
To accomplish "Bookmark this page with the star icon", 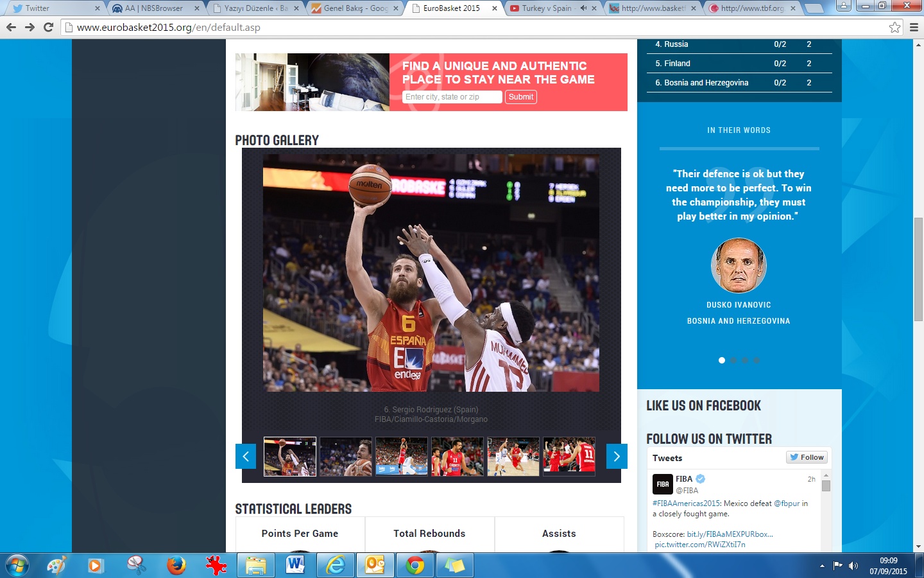I will pyautogui.click(x=894, y=27).
